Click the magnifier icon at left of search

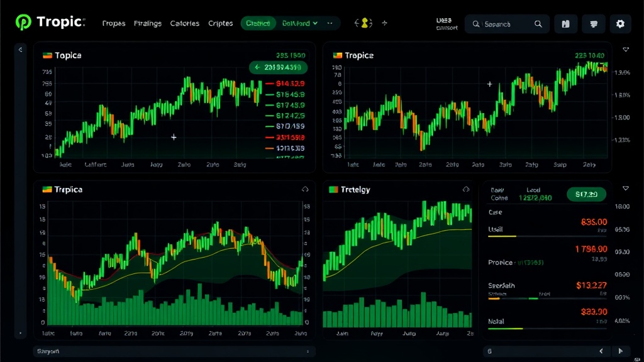click(x=475, y=25)
